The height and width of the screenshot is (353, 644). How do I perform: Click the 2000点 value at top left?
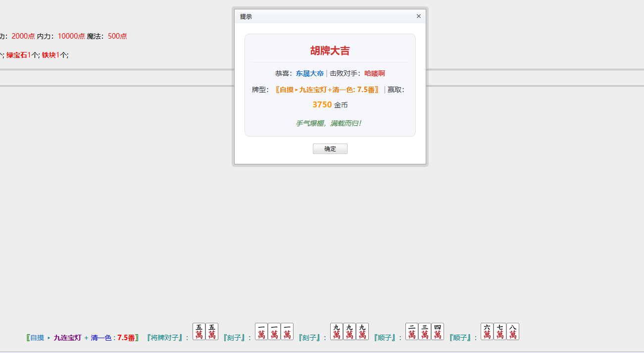(23, 36)
